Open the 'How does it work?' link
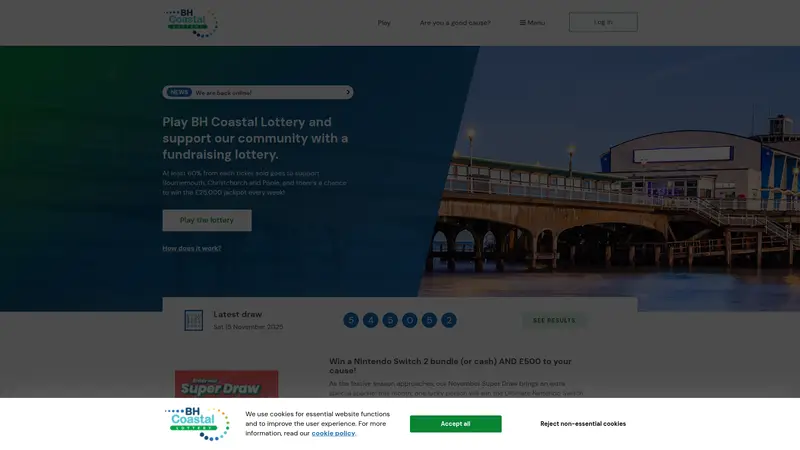The width and height of the screenshot is (800, 450). click(192, 248)
